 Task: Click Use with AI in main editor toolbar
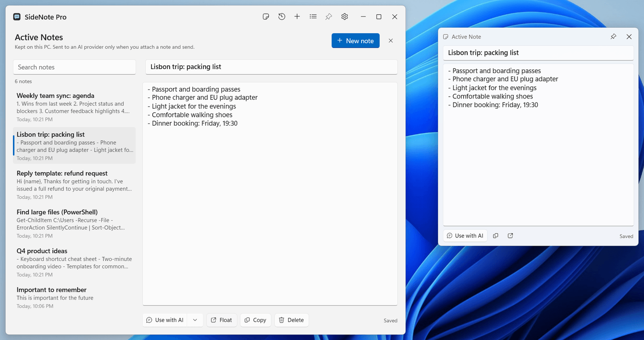tap(165, 320)
